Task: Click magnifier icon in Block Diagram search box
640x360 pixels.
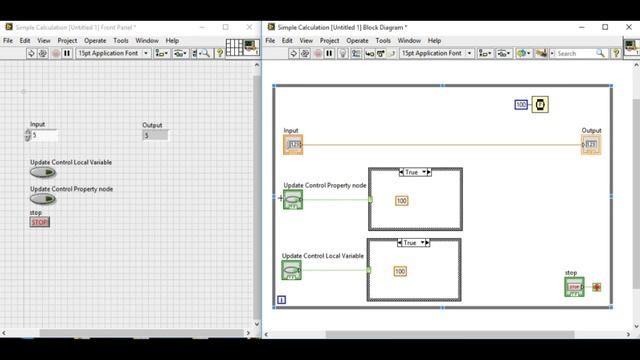Action: [x=600, y=53]
